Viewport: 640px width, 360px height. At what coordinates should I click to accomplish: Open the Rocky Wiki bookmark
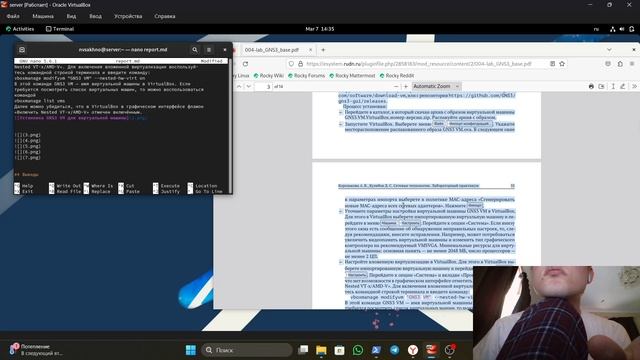pos(269,76)
